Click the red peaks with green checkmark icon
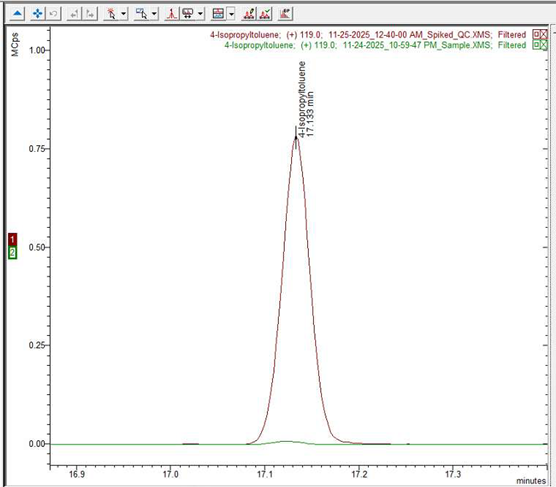This screenshot has height=487, width=556. tap(265, 14)
